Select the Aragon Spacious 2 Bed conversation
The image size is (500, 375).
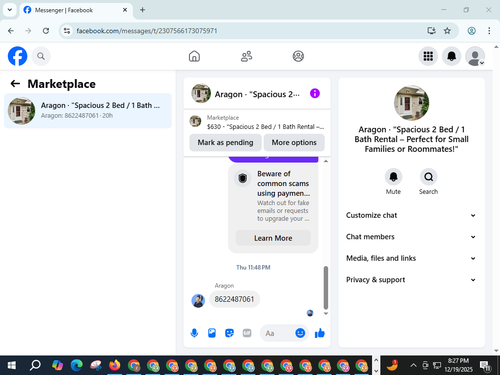click(88, 111)
